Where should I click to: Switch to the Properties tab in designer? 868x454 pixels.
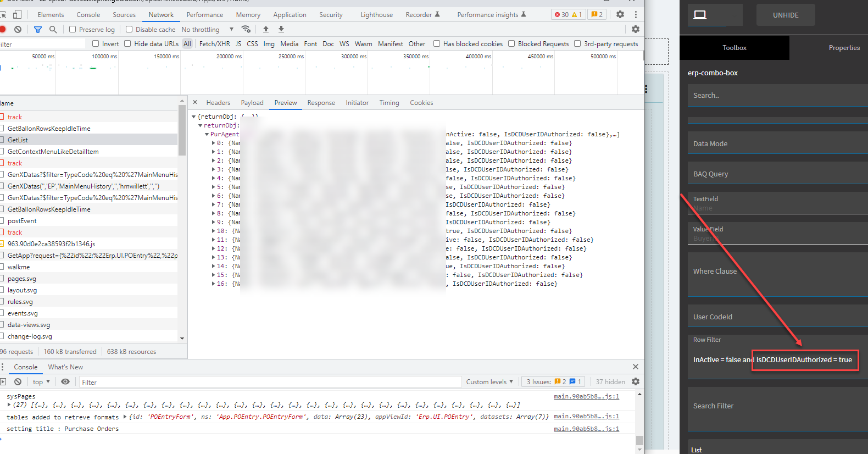pyautogui.click(x=844, y=48)
